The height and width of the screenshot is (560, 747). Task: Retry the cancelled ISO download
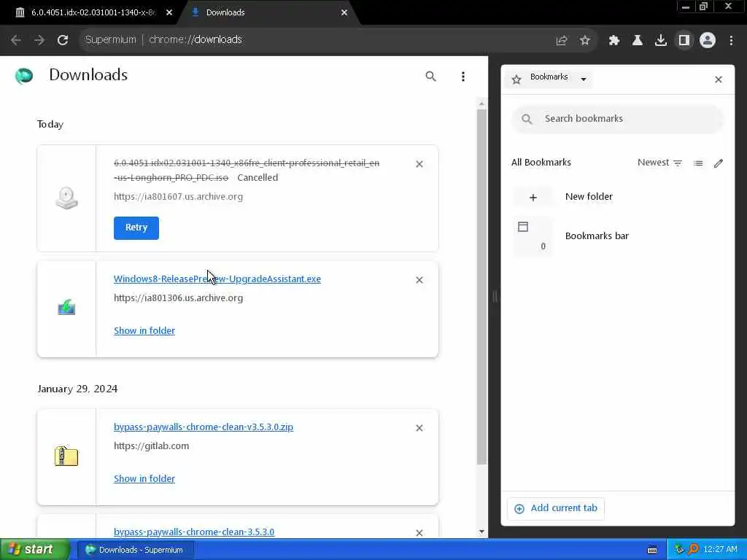pos(136,227)
